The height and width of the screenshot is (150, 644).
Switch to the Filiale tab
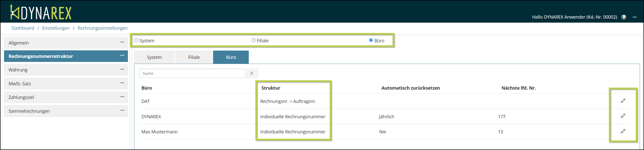[194, 57]
